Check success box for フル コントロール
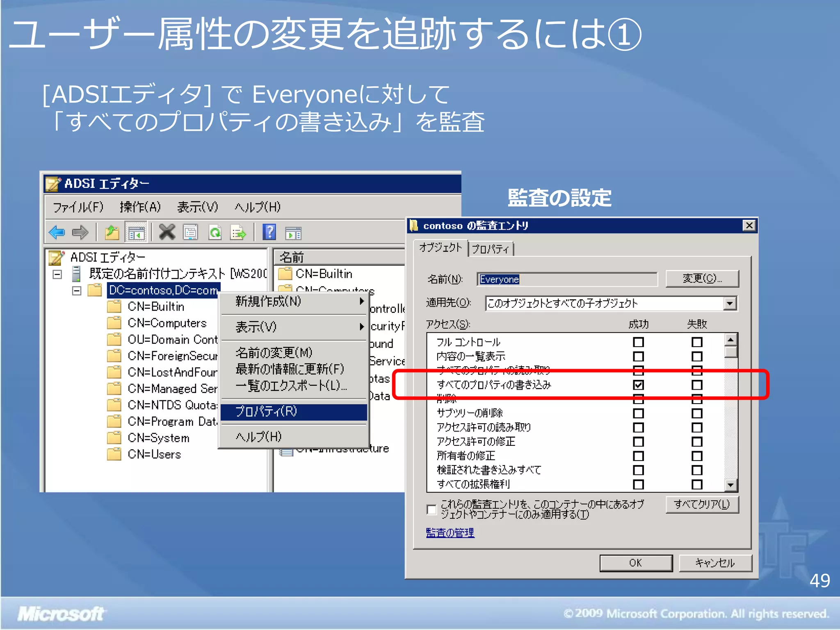This screenshot has height=630, width=840. (638, 342)
